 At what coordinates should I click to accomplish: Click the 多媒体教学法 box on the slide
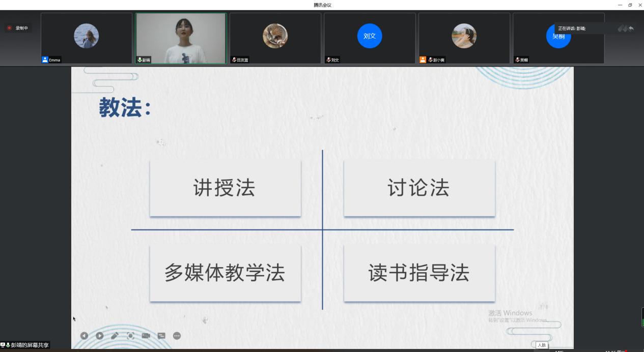pos(225,273)
